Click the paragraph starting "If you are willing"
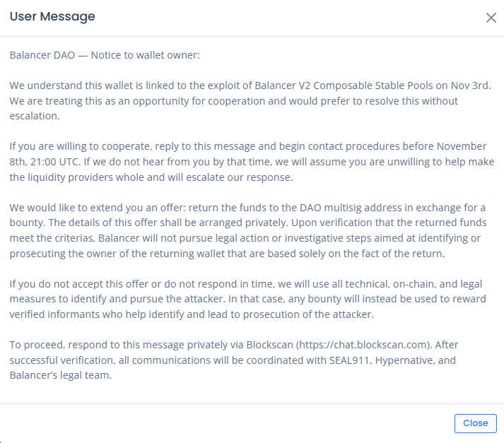Screen dimensions: 504x443 247,162
